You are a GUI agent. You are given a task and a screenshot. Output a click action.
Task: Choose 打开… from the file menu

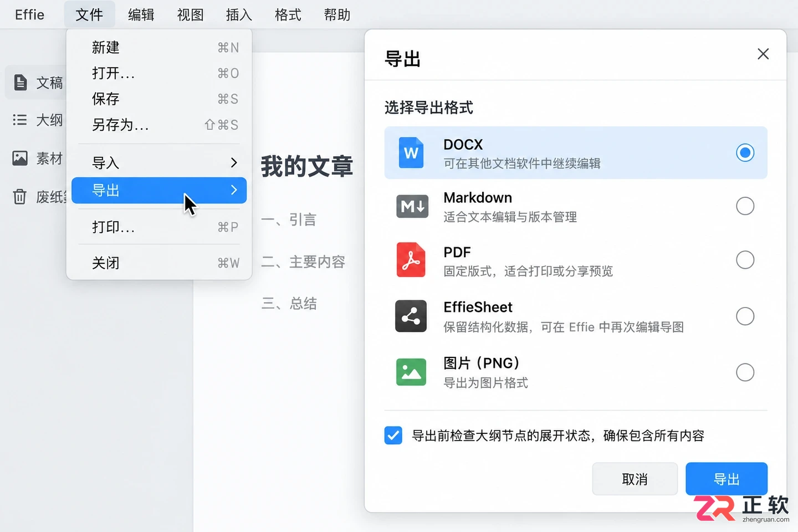[x=159, y=73]
